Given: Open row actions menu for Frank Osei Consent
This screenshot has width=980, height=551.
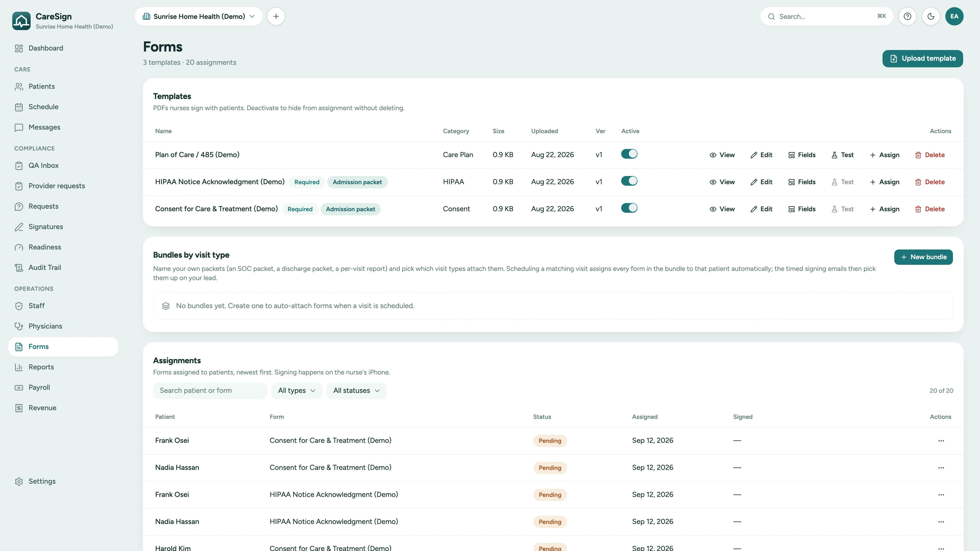Looking at the screenshot, I should coord(941,440).
